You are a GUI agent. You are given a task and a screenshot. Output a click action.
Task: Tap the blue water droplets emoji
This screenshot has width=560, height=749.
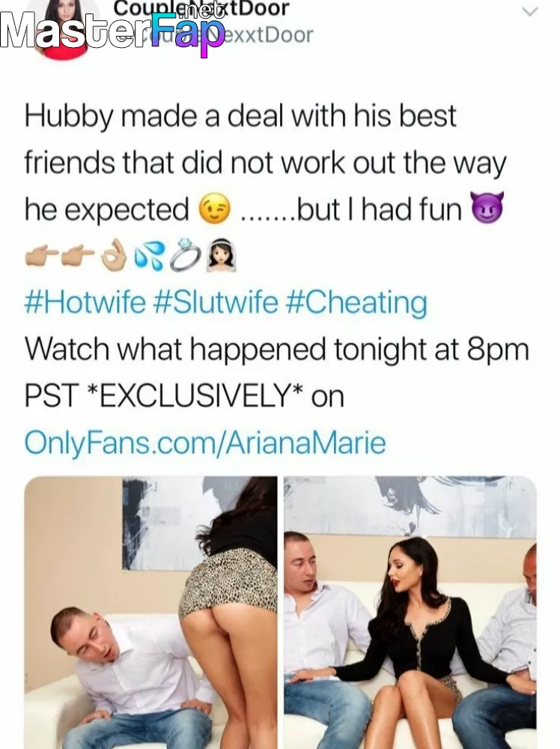pos(148,256)
